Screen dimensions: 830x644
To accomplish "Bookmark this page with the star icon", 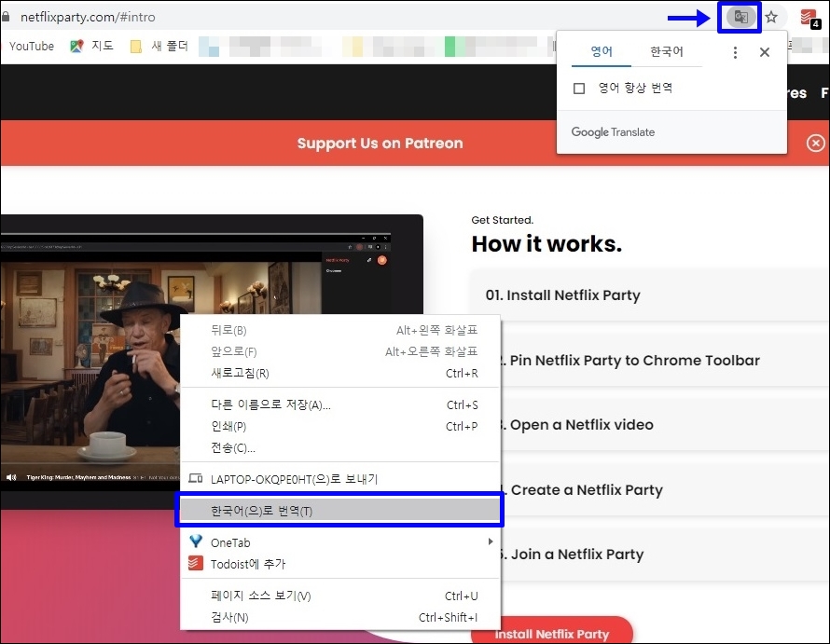I will [x=771, y=17].
